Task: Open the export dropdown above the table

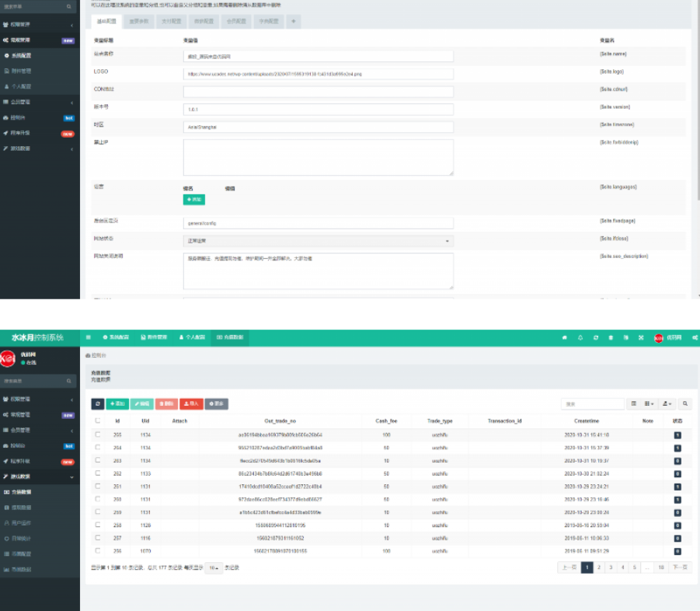Action: [x=667, y=403]
